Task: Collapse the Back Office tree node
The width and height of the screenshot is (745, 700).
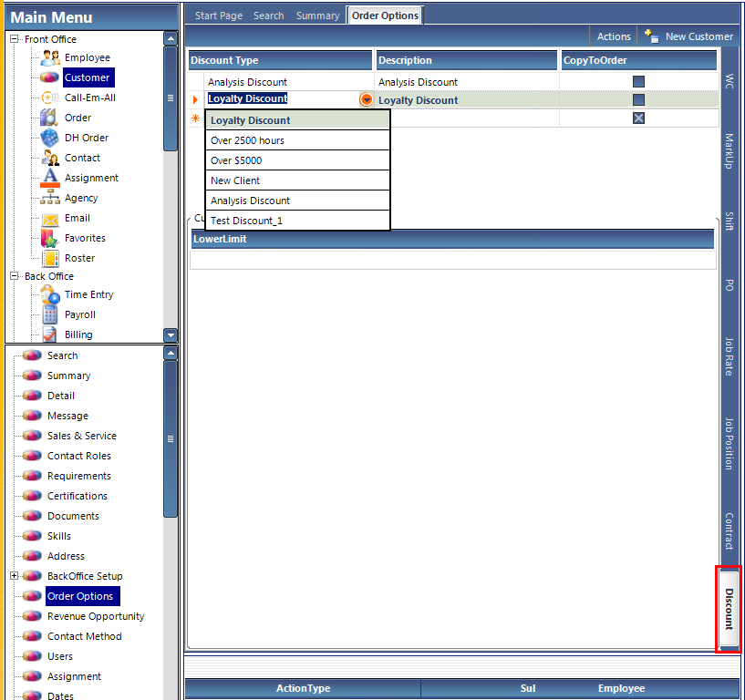Action: pyautogui.click(x=15, y=276)
